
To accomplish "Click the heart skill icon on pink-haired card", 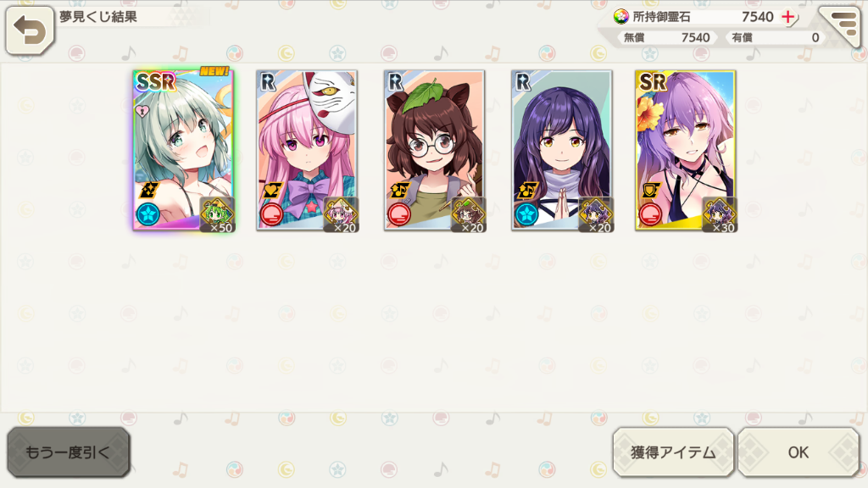I will click(272, 191).
